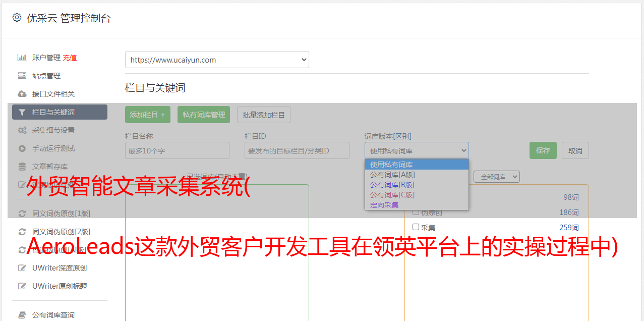Click the 186词 count
The image size is (644, 321).
coord(569,212)
